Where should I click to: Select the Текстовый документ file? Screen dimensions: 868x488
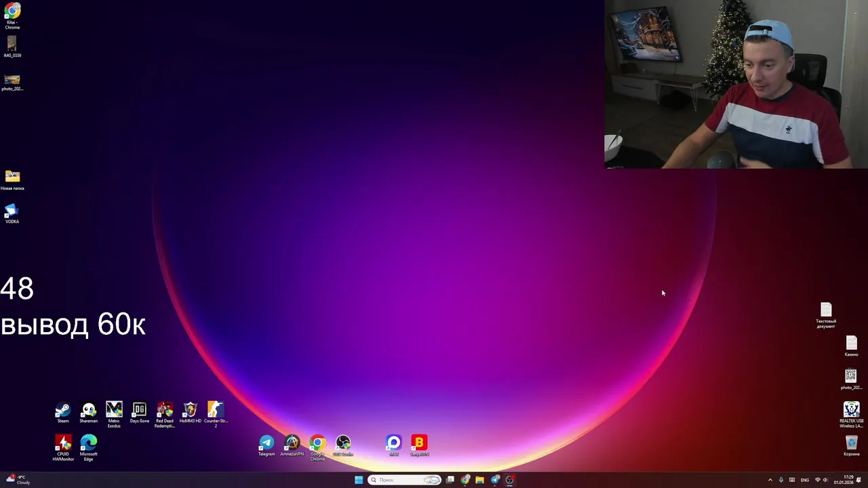pyautogui.click(x=826, y=316)
